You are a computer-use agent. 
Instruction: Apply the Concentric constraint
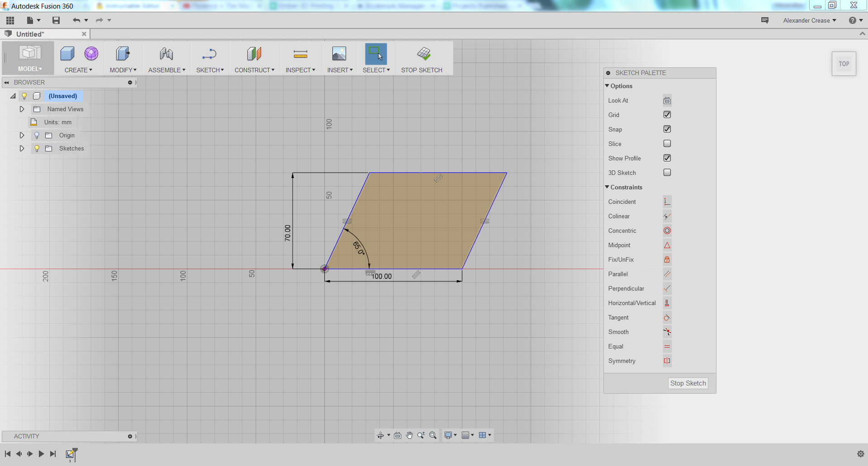[x=667, y=231]
